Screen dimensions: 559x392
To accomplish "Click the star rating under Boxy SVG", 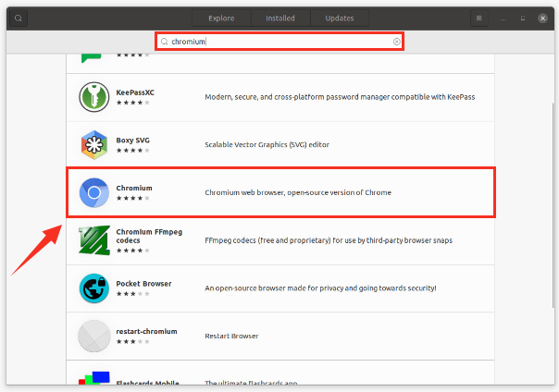I will 133,151.
